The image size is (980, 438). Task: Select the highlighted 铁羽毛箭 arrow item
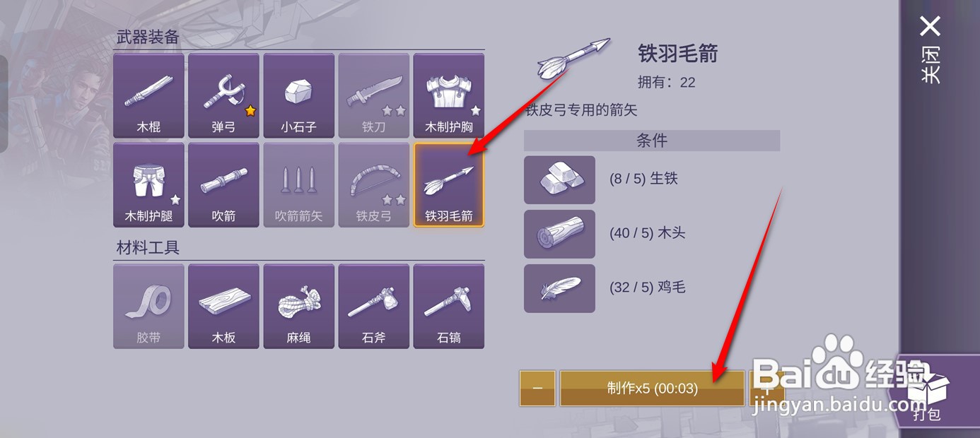point(448,185)
